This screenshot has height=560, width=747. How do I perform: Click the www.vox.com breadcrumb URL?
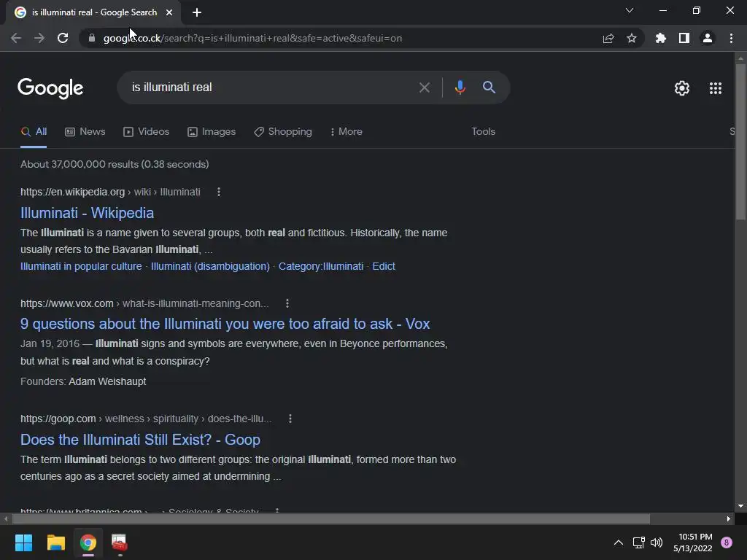(x=66, y=303)
